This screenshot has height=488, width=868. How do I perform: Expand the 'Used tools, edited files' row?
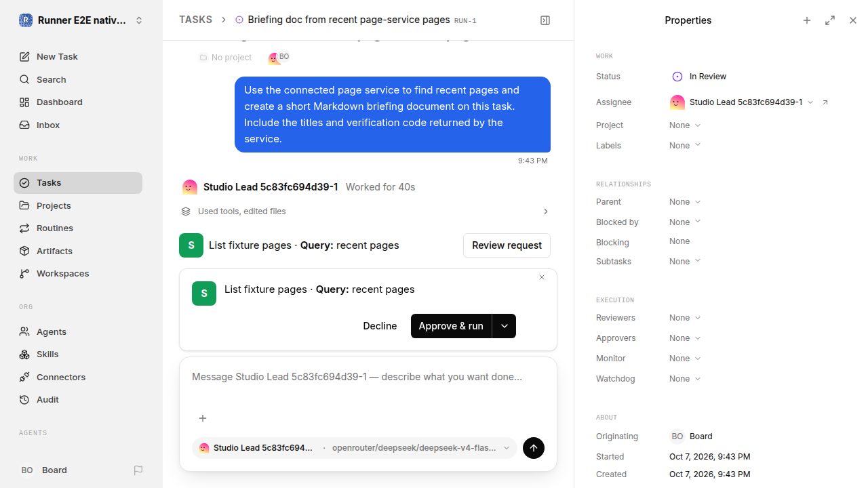(x=365, y=211)
